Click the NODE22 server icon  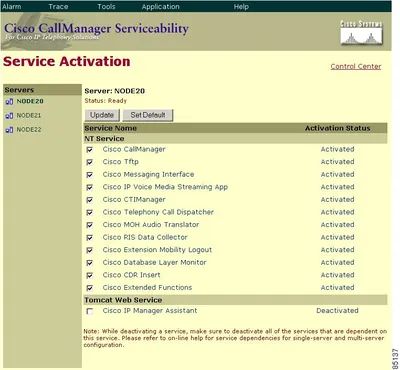[9, 130]
